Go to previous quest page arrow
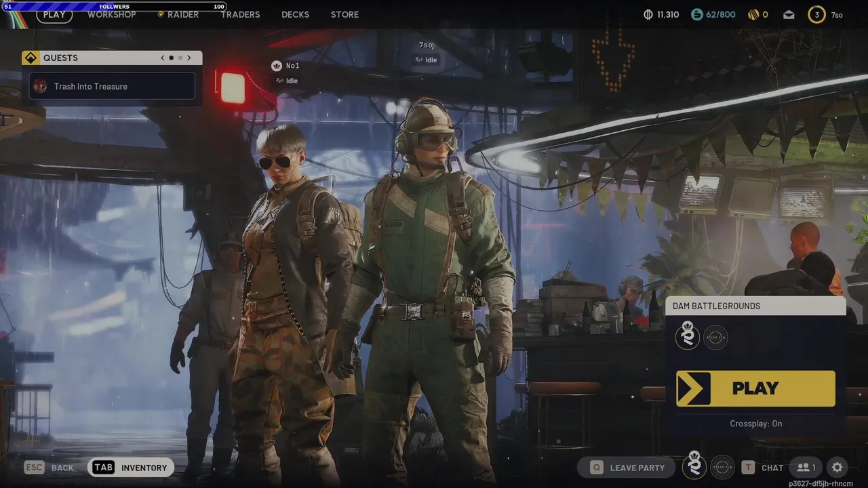The width and height of the screenshot is (868, 488). pyautogui.click(x=163, y=58)
